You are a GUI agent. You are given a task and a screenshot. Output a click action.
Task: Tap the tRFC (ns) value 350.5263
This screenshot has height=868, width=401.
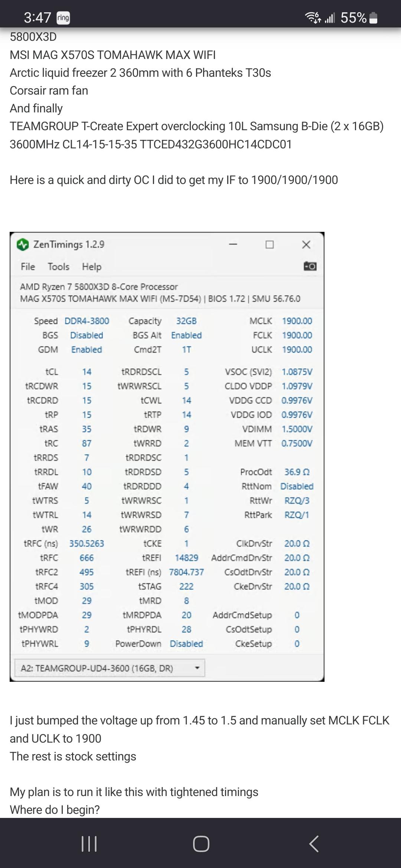point(87,543)
